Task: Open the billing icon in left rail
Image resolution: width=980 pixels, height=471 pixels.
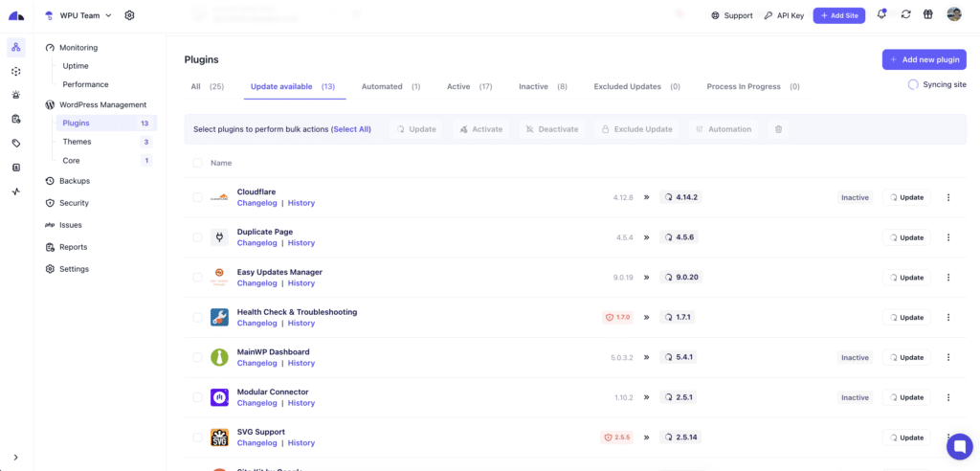Action: coord(16,168)
